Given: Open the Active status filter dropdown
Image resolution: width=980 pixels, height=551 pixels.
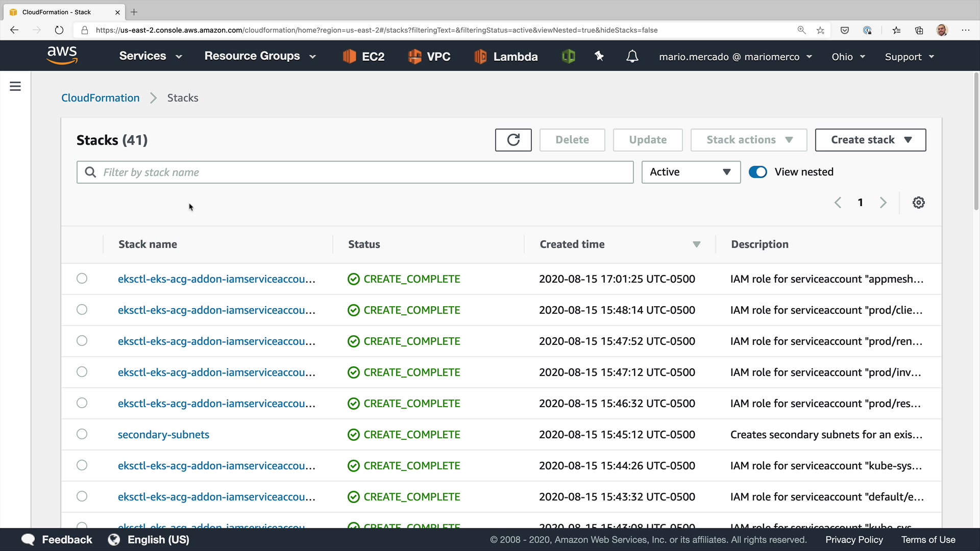Looking at the screenshot, I should tap(691, 172).
